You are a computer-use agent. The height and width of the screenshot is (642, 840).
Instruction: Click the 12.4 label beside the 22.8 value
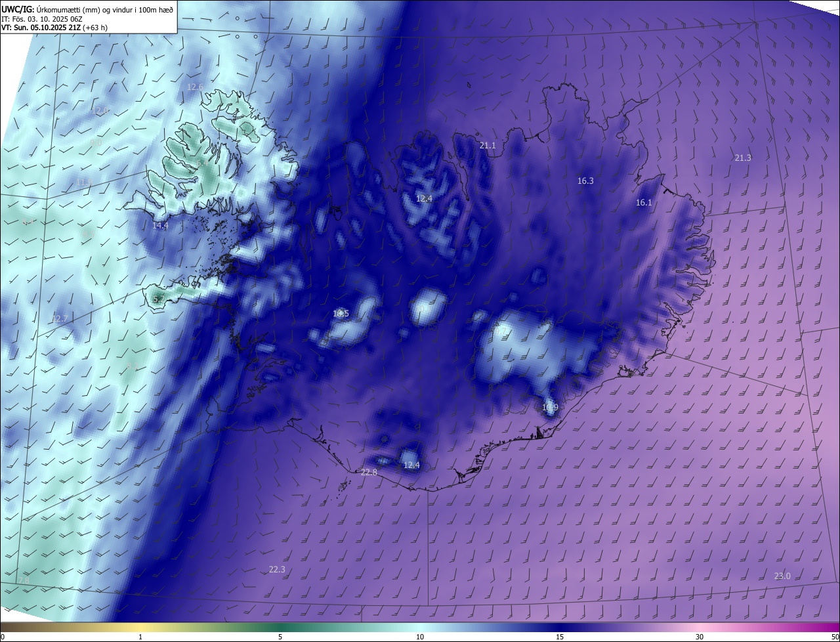click(411, 465)
